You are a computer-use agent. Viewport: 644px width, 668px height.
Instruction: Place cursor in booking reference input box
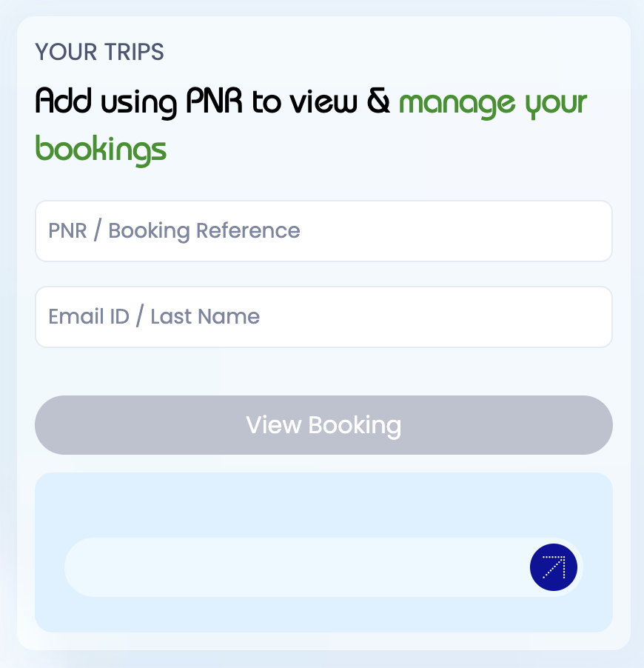[323, 231]
